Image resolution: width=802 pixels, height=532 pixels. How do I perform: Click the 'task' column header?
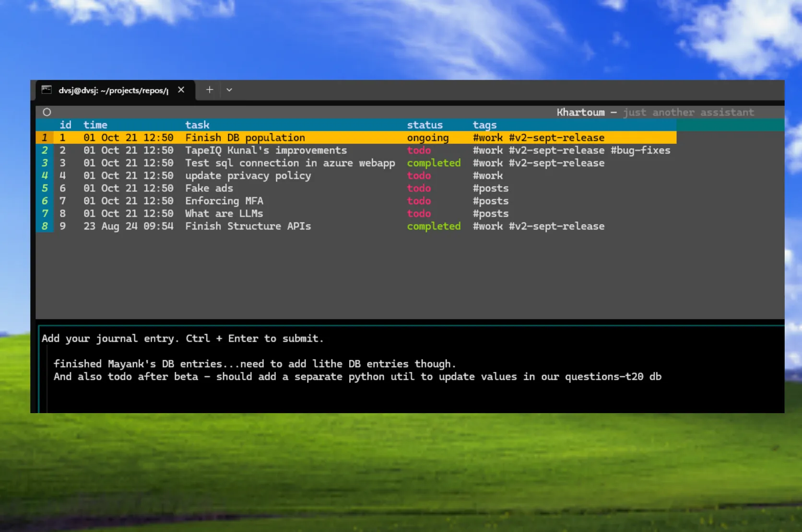pos(197,125)
